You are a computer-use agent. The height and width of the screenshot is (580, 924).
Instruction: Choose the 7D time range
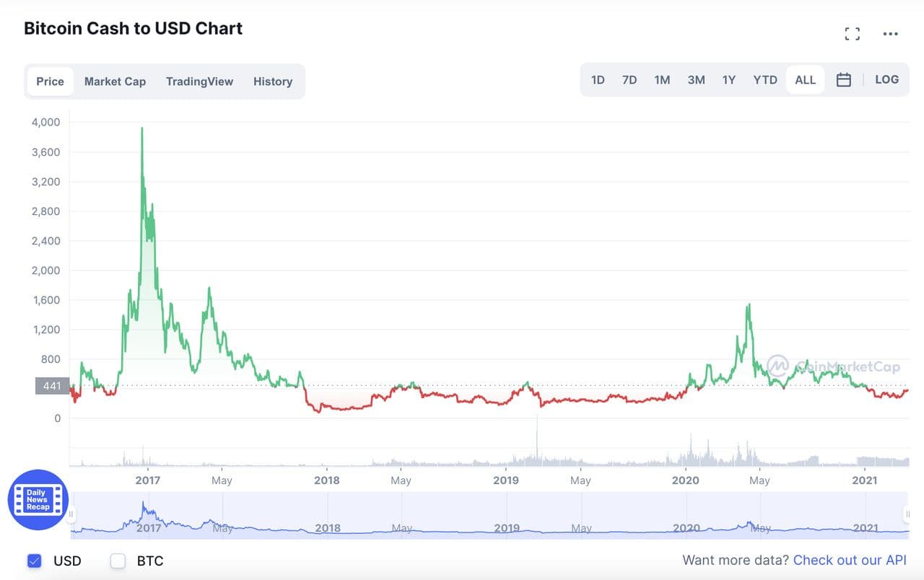coord(629,80)
